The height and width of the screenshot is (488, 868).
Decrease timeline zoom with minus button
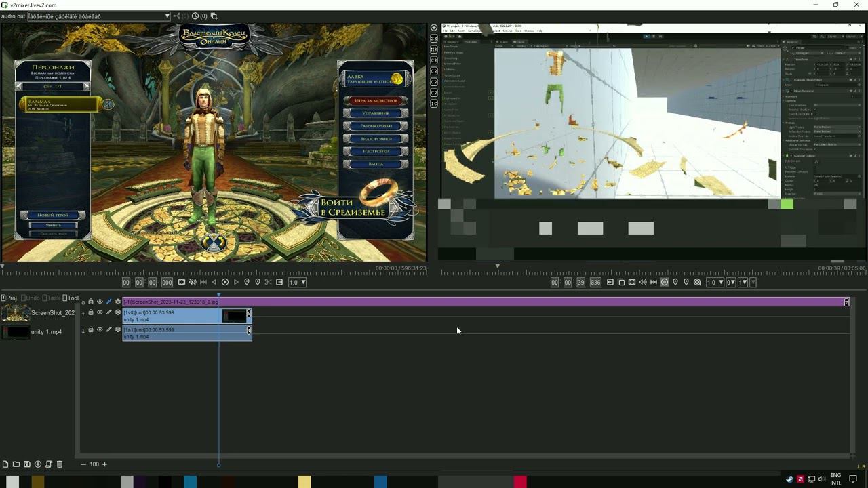point(83,464)
